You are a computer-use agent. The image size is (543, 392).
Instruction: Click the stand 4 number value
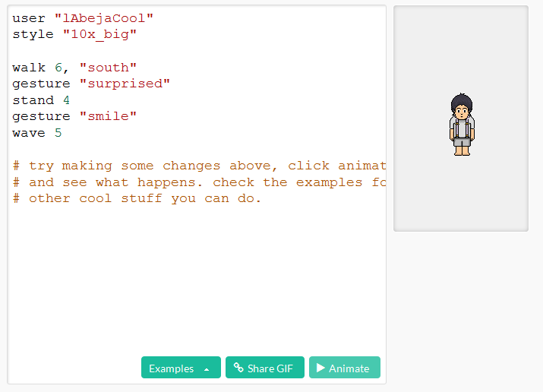[67, 100]
